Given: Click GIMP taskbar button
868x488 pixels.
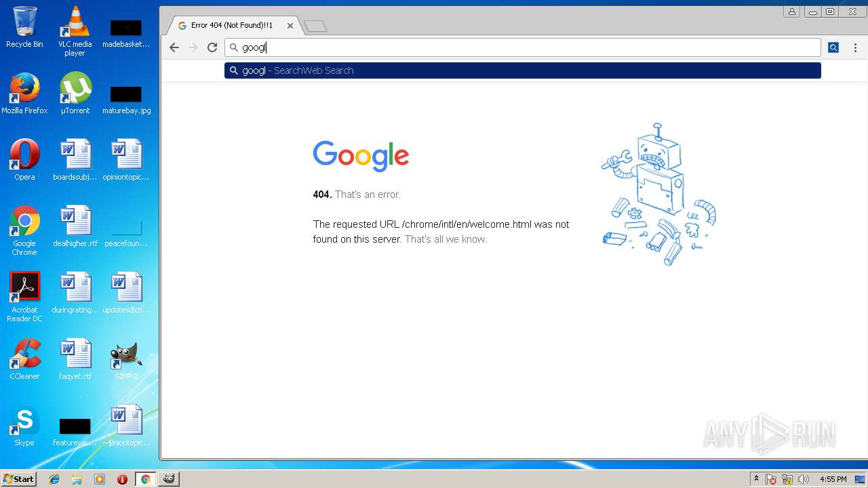Looking at the screenshot, I should pos(168,479).
